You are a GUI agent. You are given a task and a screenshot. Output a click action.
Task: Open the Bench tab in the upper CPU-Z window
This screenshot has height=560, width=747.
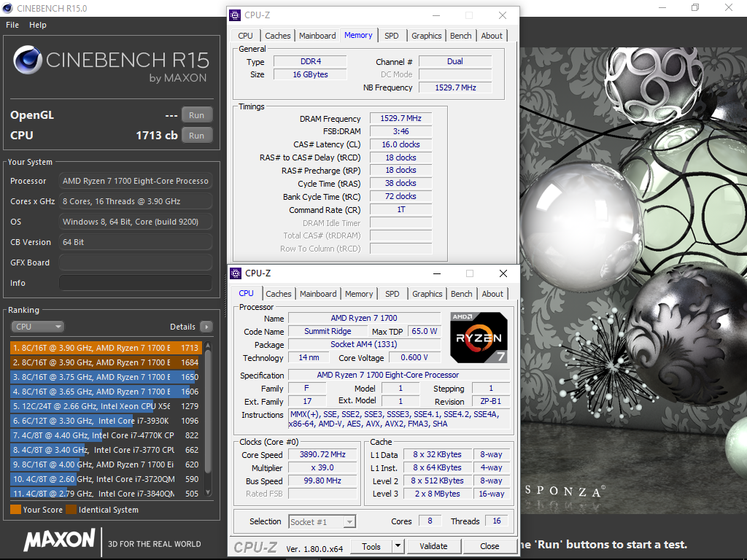pos(461,36)
